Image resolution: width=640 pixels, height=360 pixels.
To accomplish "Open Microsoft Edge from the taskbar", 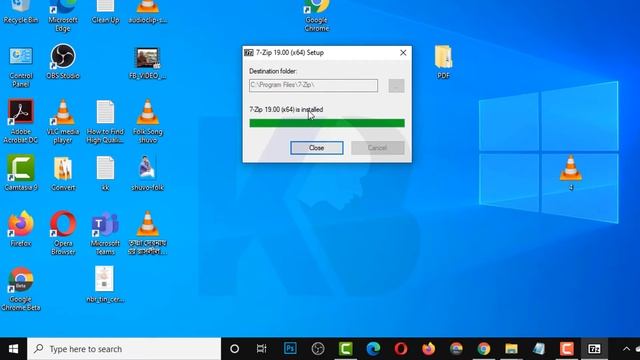I will 373,349.
